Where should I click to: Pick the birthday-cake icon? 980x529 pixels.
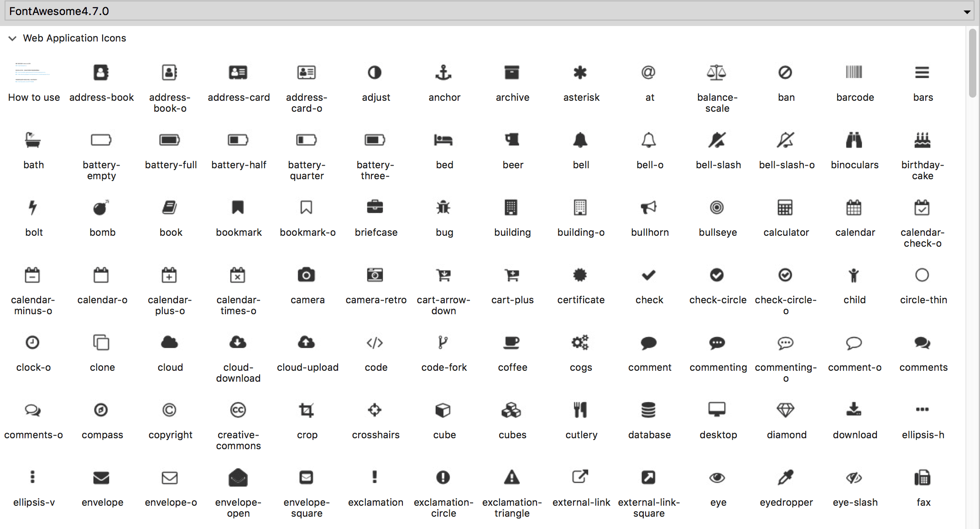point(922,140)
